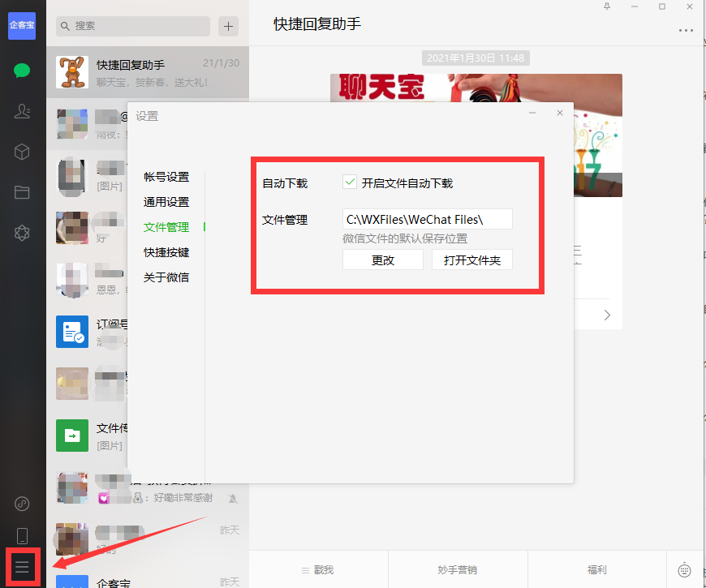Minimize the settings dialog
Image resolution: width=706 pixels, height=588 pixels.
[x=532, y=113]
